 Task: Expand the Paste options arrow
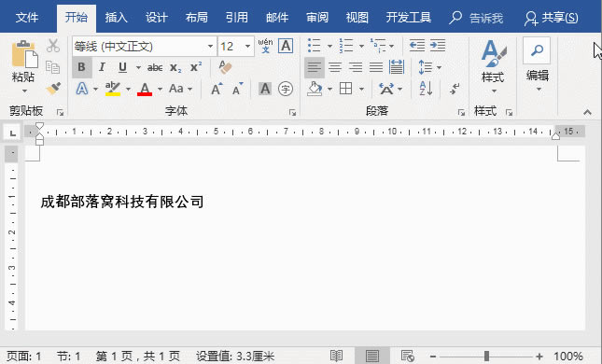tap(24, 91)
